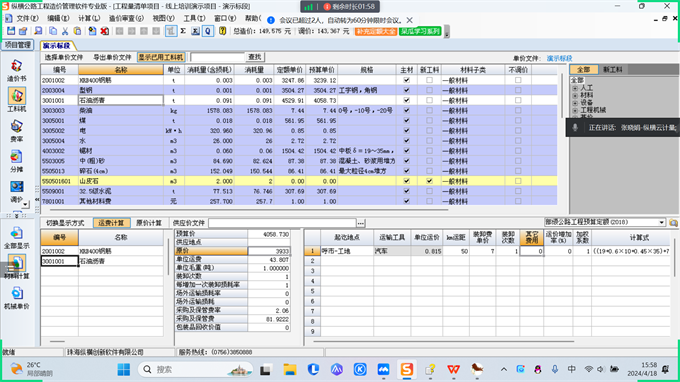The image size is (680, 382).
Task: Open the 费率 sidebar icon
Action: (x=16, y=131)
